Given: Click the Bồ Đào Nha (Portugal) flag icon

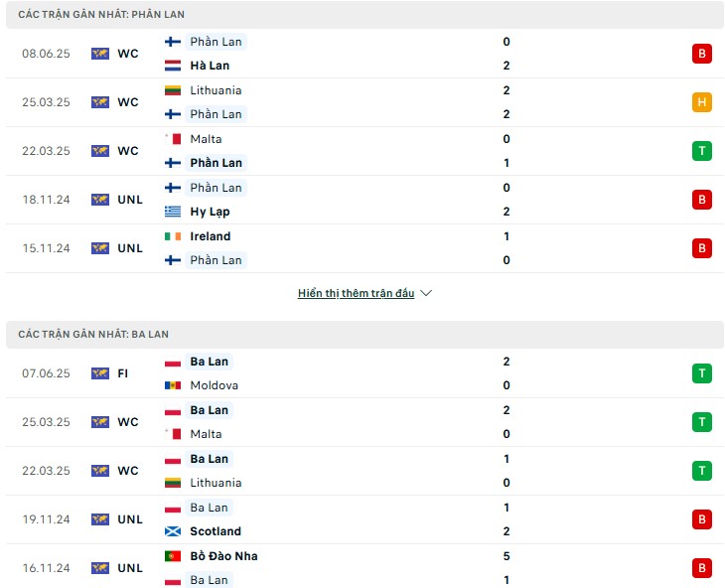Looking at the screenshot, I should [173, 556].
